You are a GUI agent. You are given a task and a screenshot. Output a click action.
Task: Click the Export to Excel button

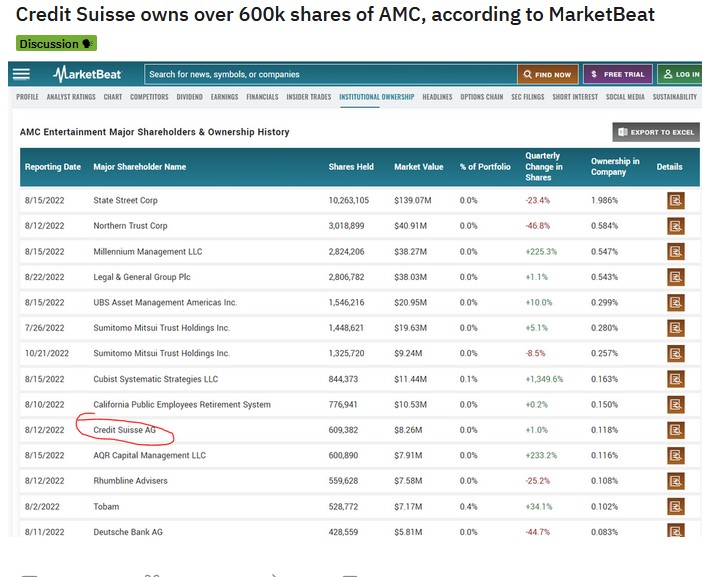pos(655,132)
